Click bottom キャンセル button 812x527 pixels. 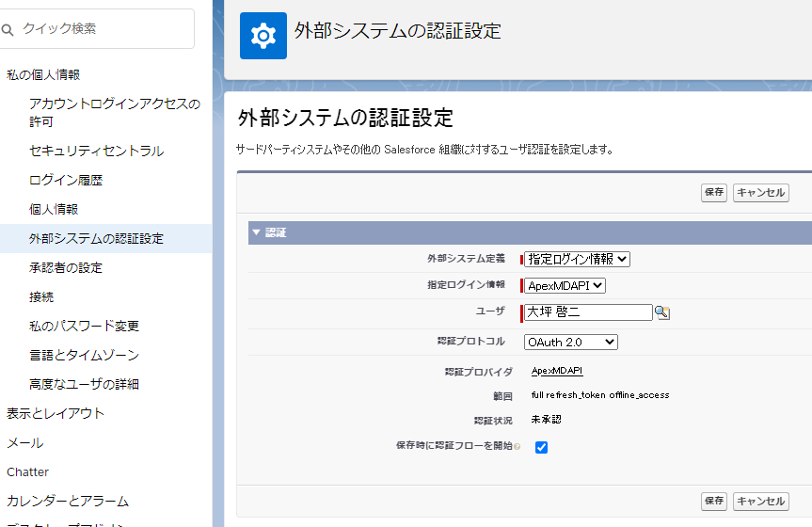point(761,501)
